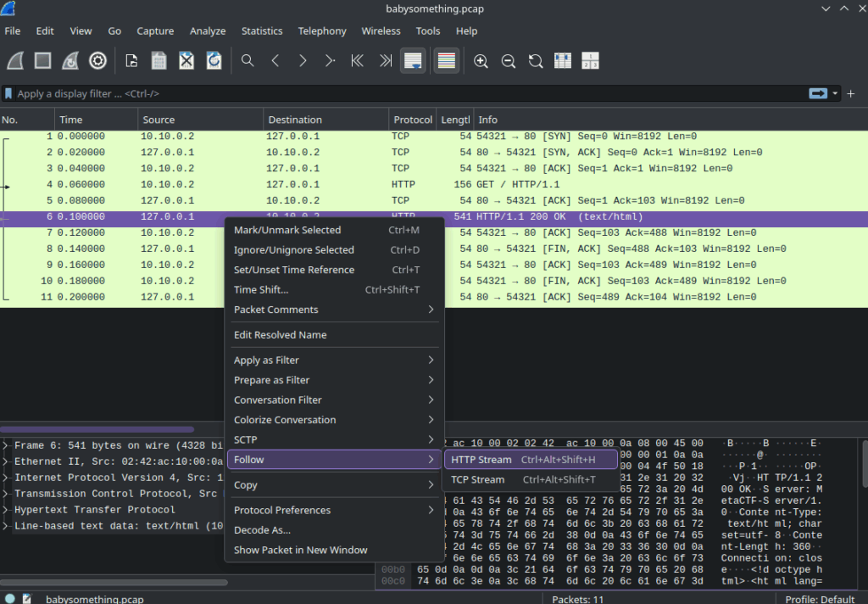Add a filter button with plus icon

(x=851, y=93)
